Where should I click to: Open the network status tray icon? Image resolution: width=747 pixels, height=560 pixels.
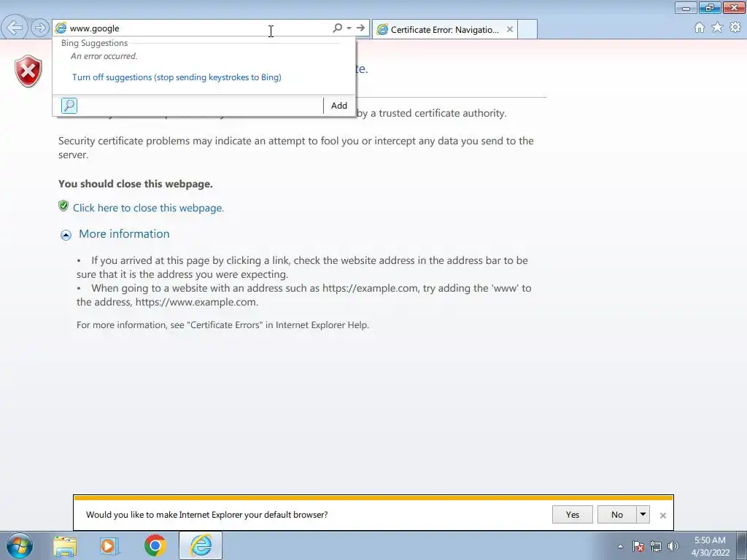tap(656, 546)
